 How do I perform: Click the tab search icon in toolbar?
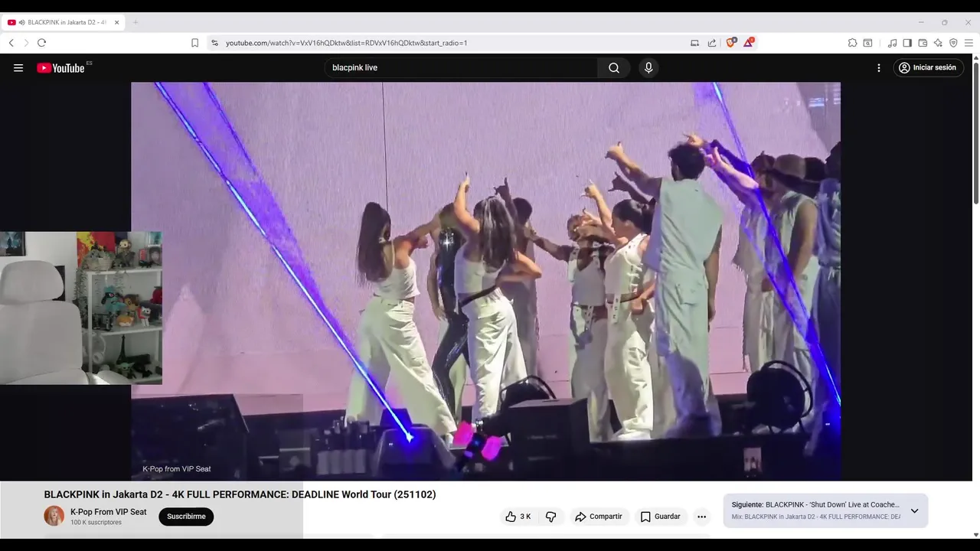click(x=867, y=43)
